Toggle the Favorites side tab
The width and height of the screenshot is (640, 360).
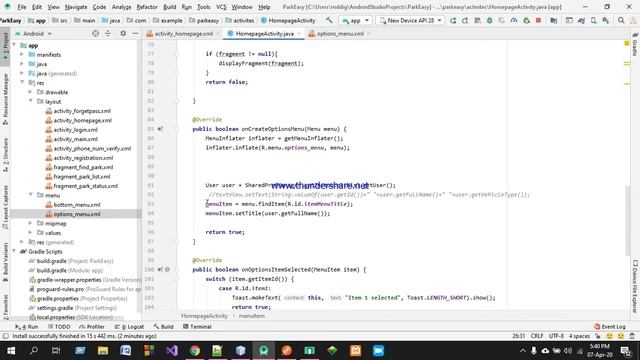pos(5,306)
